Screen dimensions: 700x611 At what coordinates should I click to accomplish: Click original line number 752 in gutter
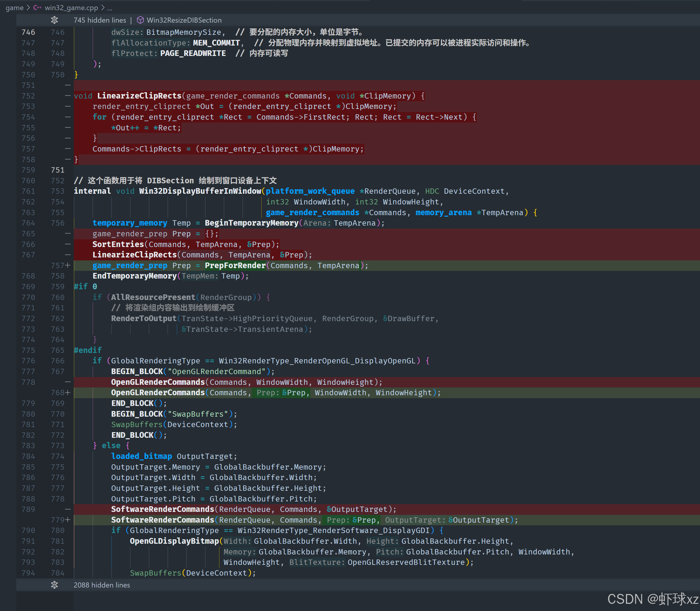pos(28,96)
